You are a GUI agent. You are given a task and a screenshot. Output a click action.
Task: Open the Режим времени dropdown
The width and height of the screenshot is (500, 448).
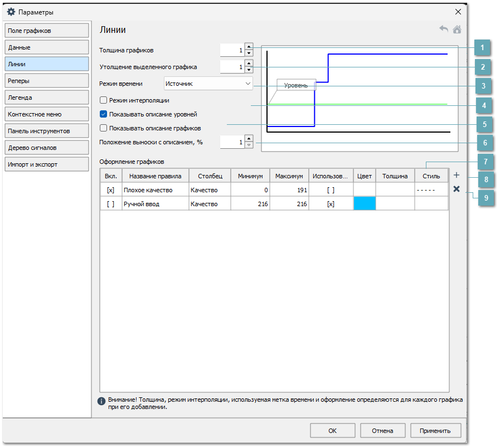208,84
